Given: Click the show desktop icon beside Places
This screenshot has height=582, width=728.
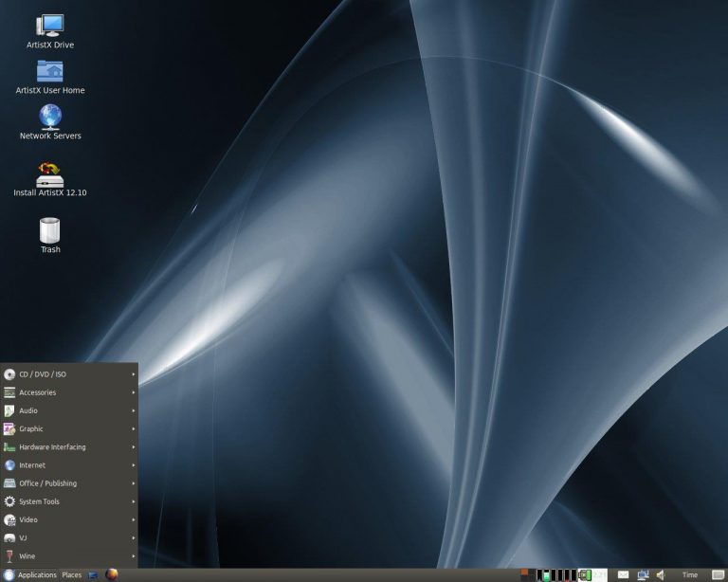Looking at the screenshot, I should pos(93,574).
